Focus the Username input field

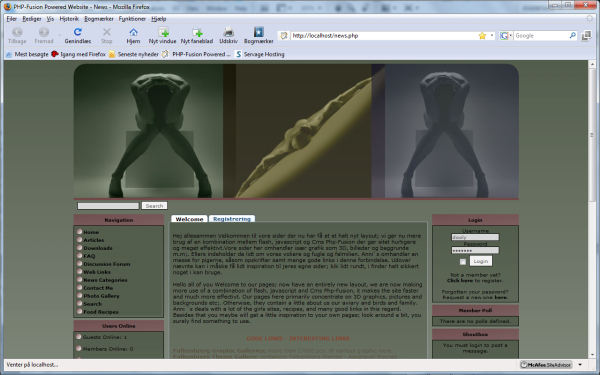click(475, 237)
